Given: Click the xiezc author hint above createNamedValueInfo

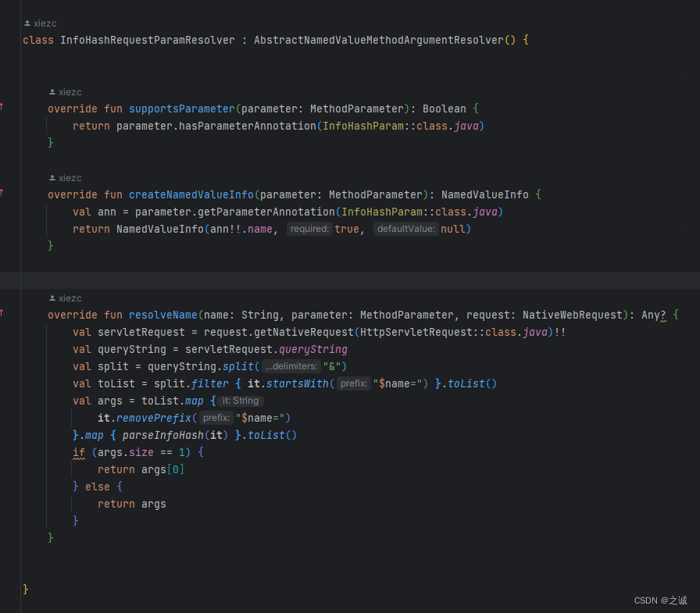Looking at the screenshot, I should coord(65,178).
